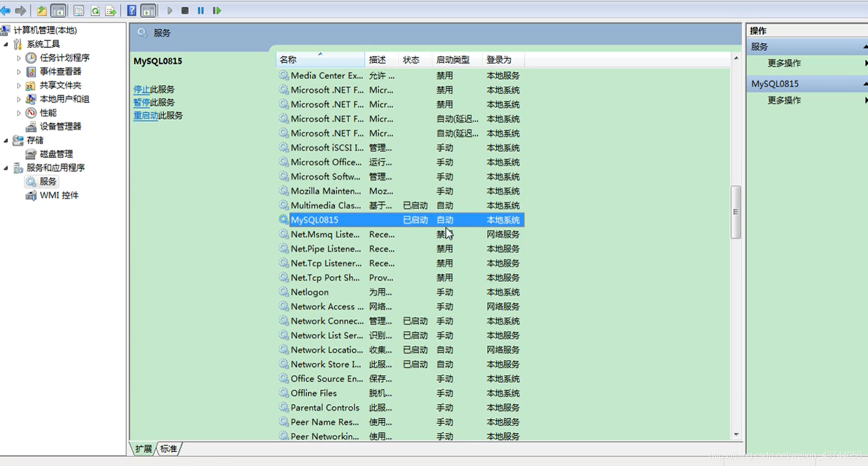Toggle the show/hide action pane button

(148, 11)
